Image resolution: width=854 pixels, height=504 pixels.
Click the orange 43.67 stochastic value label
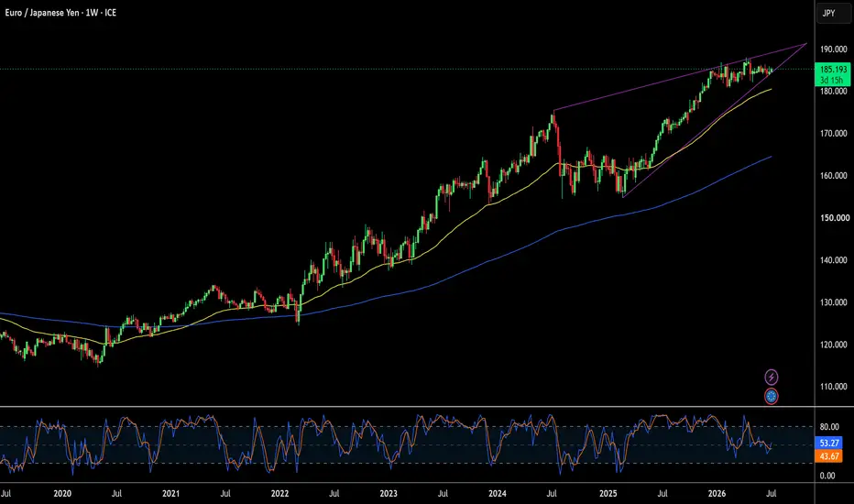pyautogui.click(x=828, y=456)
